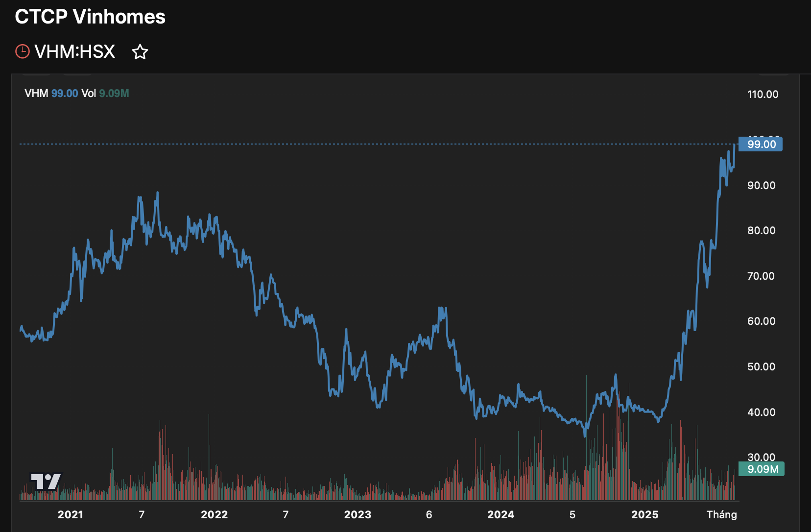
Task: Click the 50.00 level on the price axis
Action: point(761,367)
